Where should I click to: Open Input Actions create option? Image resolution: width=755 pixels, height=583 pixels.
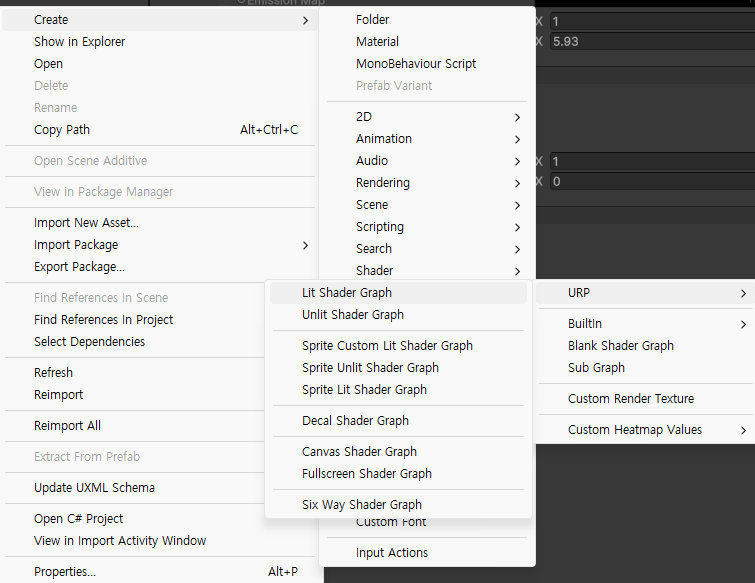(x=392, y=553)
